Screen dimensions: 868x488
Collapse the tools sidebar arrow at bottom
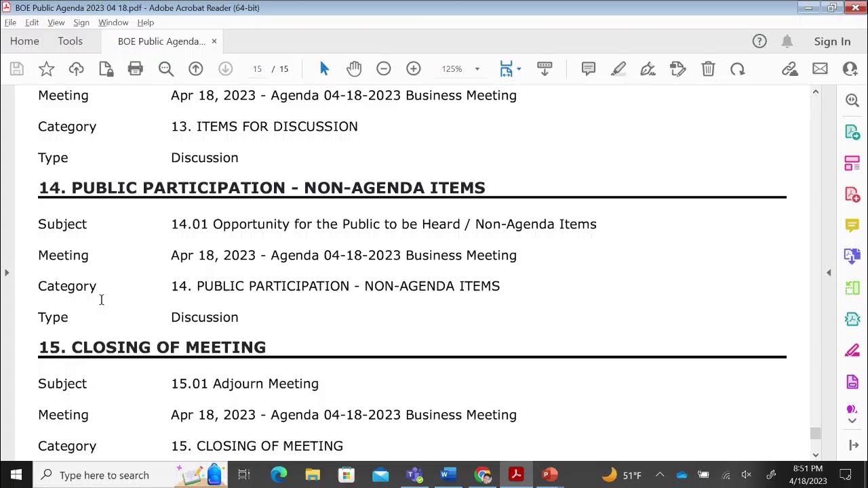[x=853, y=445]
